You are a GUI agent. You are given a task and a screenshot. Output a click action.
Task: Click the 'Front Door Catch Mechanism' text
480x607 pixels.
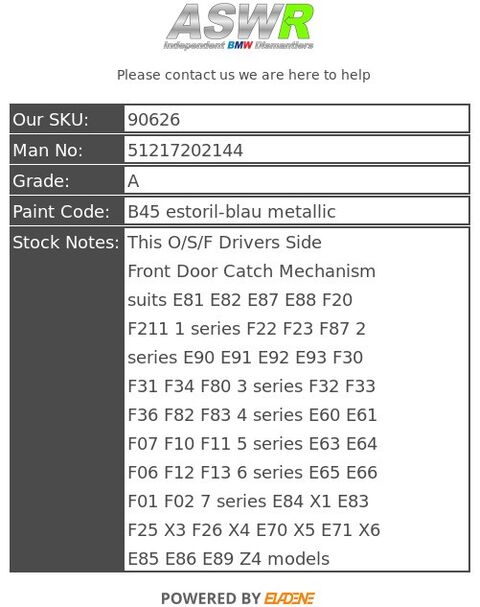252,271
